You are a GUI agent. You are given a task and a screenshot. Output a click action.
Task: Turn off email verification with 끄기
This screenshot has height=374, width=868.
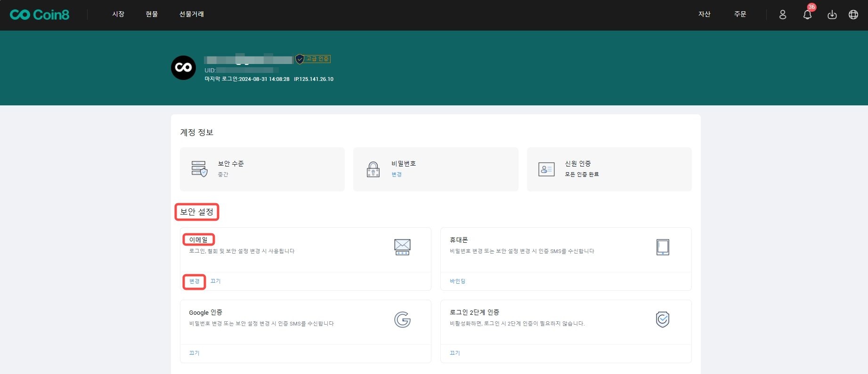point(215,281)
